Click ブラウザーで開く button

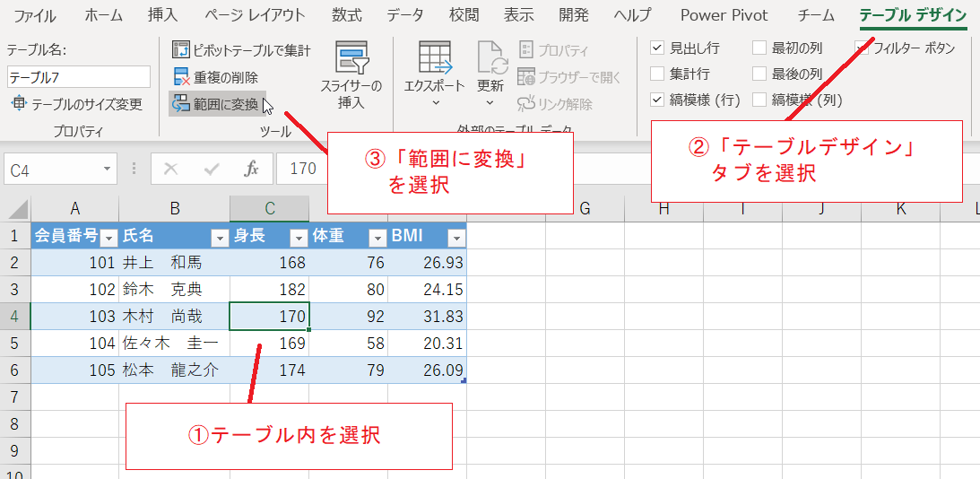pyautogui.click(x=568, y=77)
